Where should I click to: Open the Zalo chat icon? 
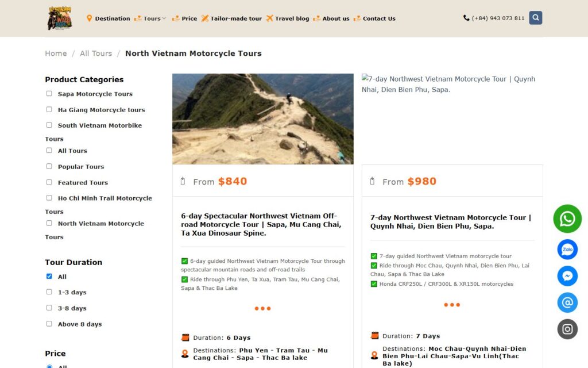(x=567, y=250)
